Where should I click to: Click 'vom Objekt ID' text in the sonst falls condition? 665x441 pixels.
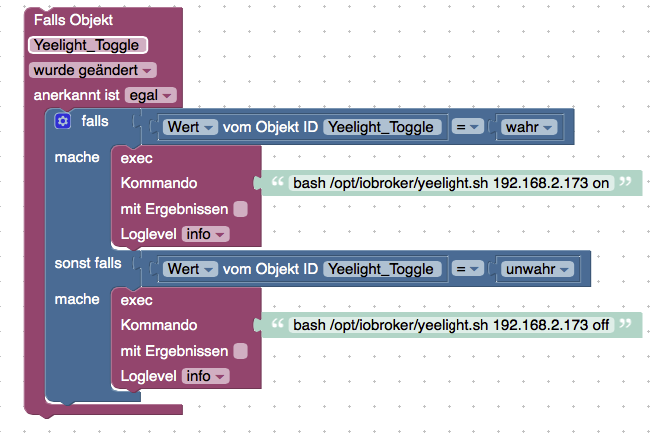click(271, 269)
